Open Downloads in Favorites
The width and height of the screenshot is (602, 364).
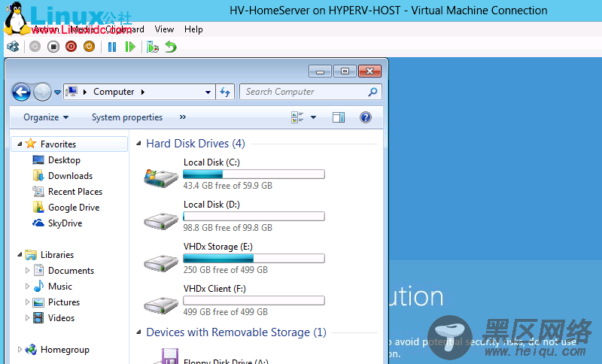[70, 176]
